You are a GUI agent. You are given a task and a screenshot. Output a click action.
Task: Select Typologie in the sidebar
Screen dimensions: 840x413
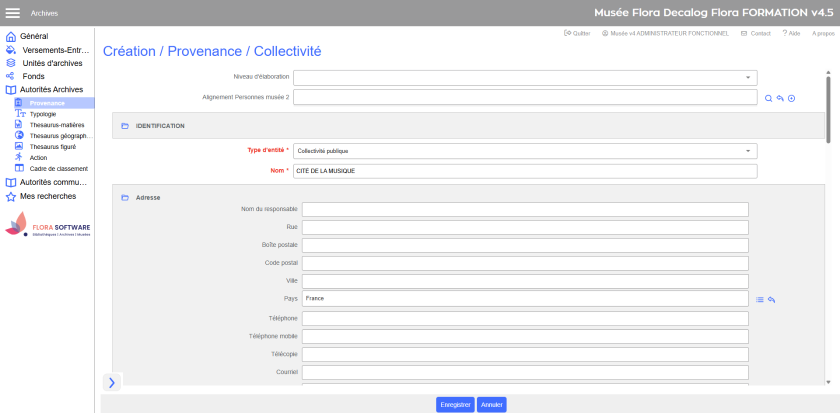click(x=43, y=114)
